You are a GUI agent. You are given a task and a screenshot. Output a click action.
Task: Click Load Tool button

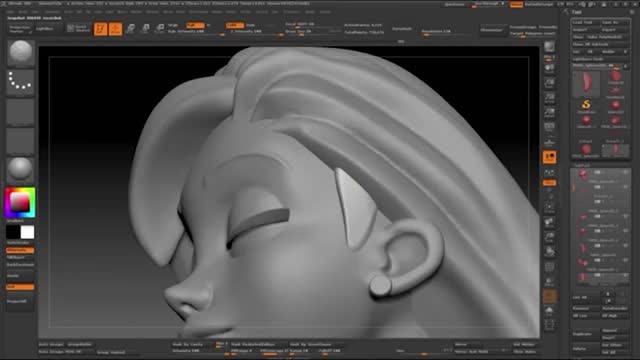(x=585, y=22)
